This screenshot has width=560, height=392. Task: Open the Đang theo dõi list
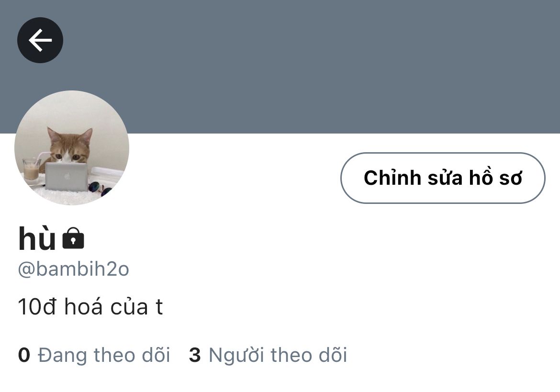[103, 355]
